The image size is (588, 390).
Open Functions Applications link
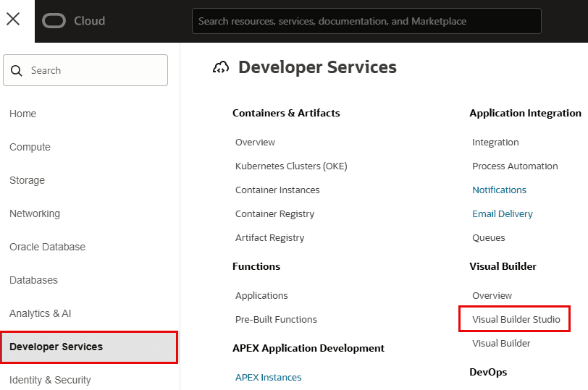click(x=261, y=296)
